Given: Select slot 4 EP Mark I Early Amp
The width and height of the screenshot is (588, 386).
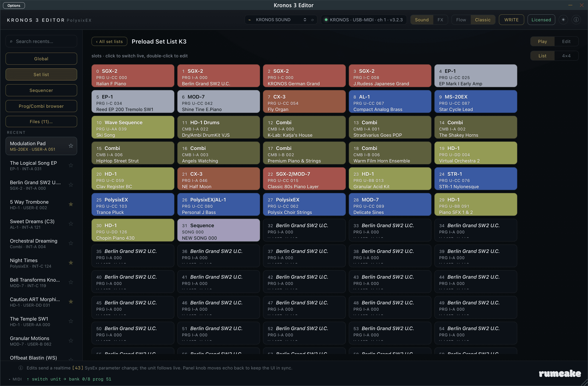Looking at the screenshot, I should coord(476,76).
